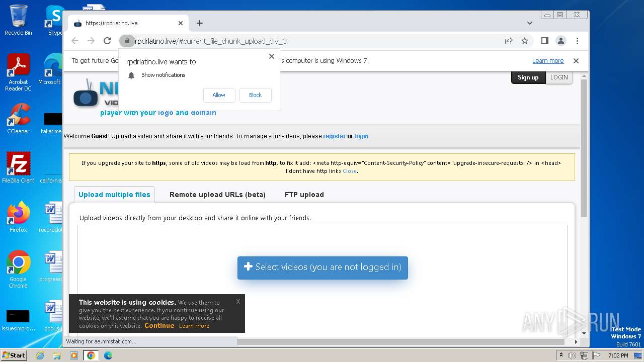
Task: Go back using the browser back arrow
Action: coord(75,41)
